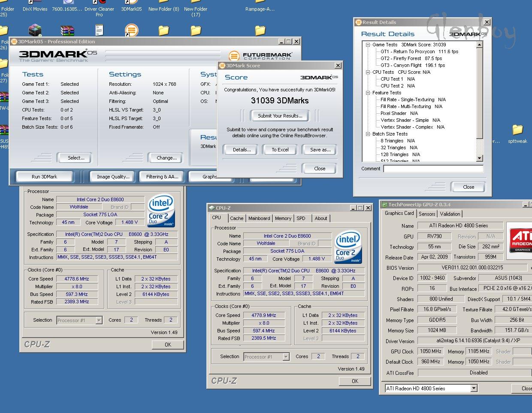Switch to the Mainboard tab in CPU-Z
Screen dimensions: 532x413
(x=259, y=218)
